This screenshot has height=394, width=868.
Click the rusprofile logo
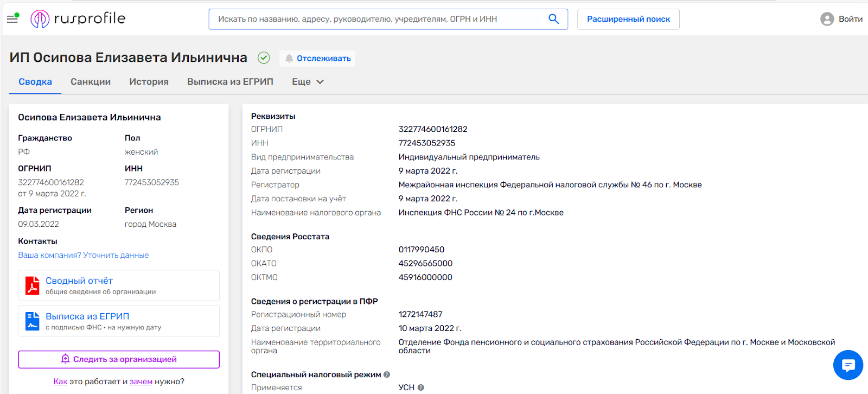78,19
